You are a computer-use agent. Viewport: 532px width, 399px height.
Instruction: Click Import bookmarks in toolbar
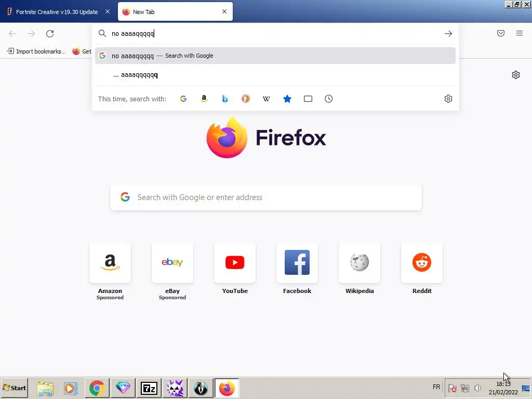click(36, 51)
